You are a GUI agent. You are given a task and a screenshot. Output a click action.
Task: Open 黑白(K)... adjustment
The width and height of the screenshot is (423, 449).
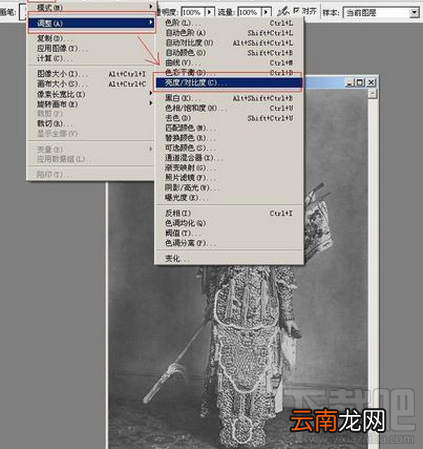pyautogui.click(x=229, y=98)
